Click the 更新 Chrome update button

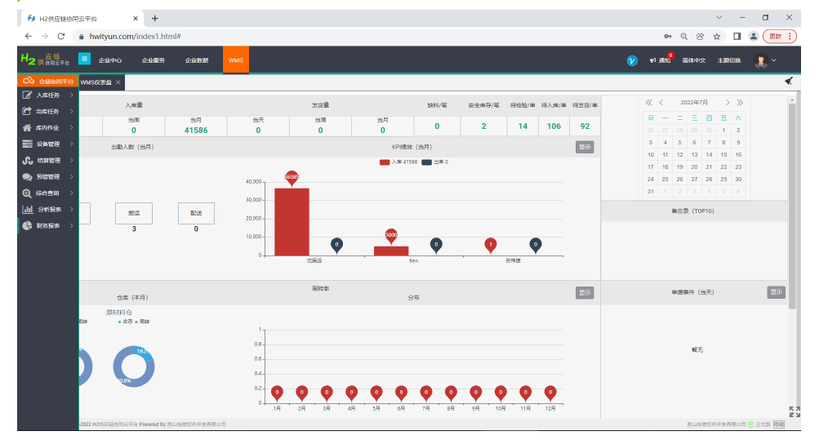click(780, 36)
